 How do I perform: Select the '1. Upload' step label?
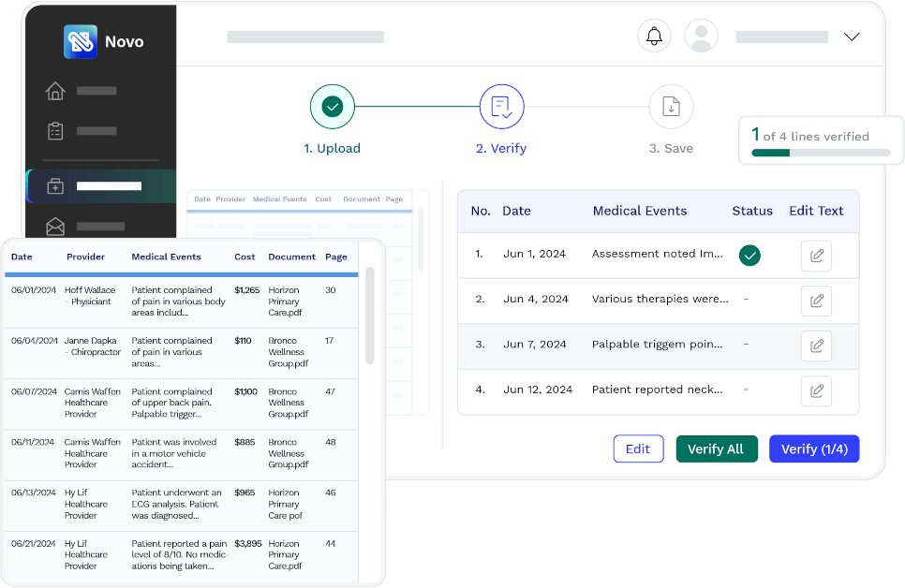tap(332, 148)
